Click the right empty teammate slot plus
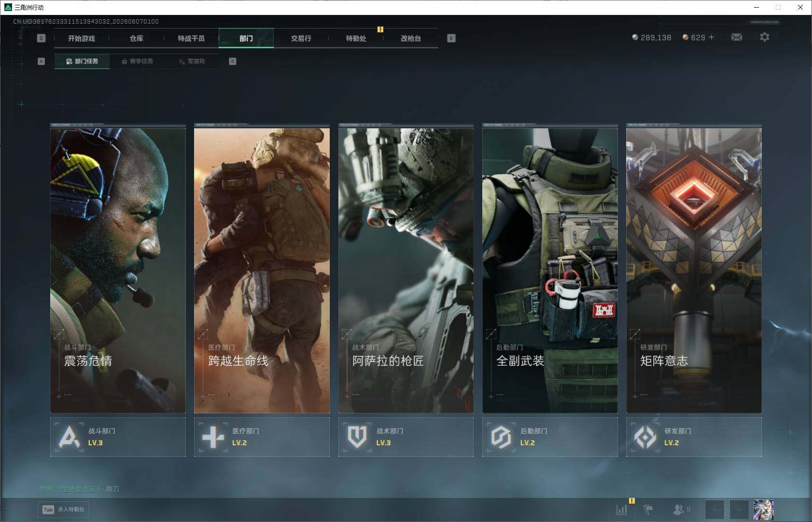 [x=739, y=509]
